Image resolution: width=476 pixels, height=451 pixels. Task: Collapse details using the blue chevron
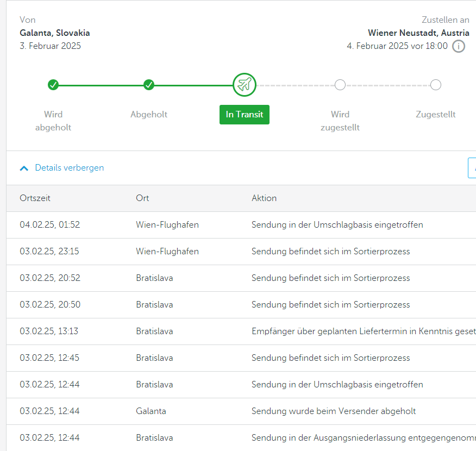pyautogui.click(x=24, y=168)
